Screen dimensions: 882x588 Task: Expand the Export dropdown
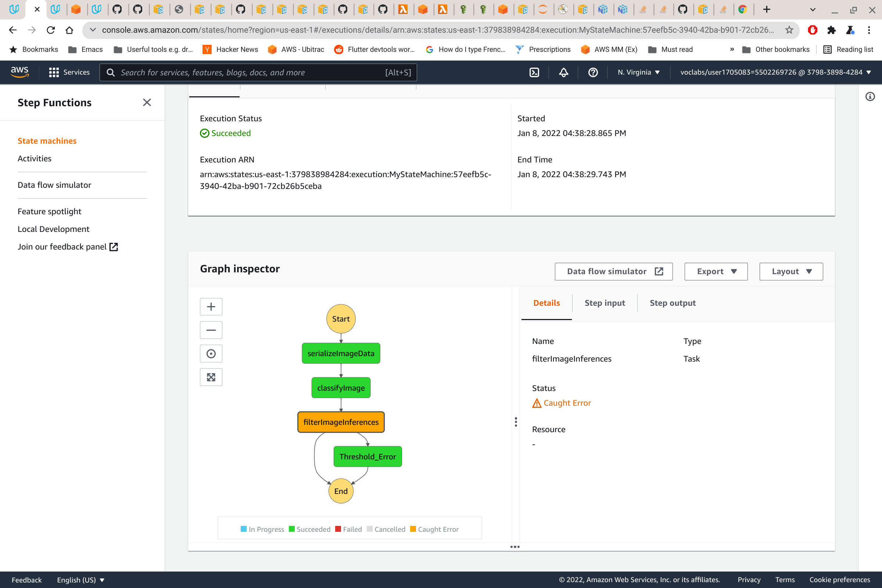tap(716, 271)
